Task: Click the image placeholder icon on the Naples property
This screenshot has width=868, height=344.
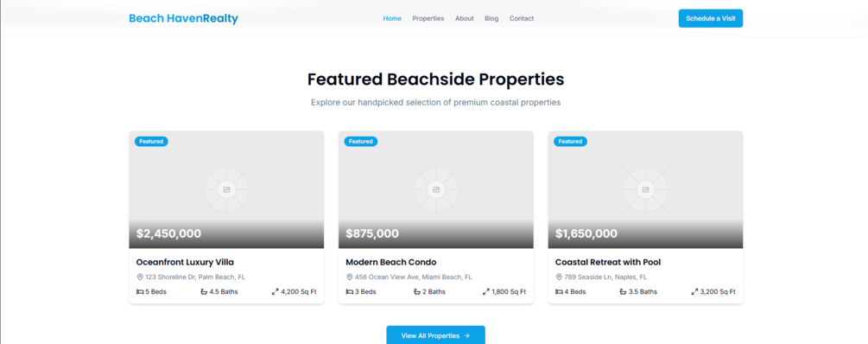Action: (645, 189)
